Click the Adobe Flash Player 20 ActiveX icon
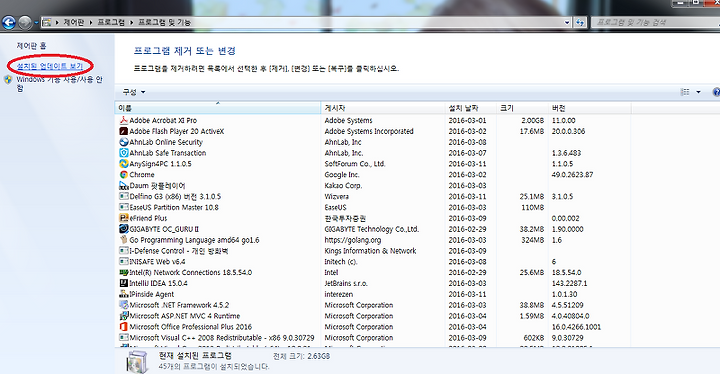The width and height of the screenshot is (720, 374). [124, 131]
